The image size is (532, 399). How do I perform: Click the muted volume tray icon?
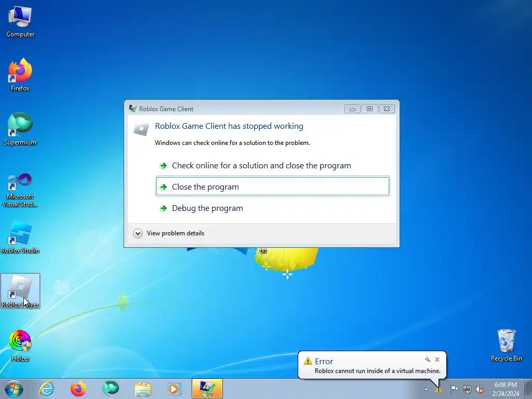pos(480,389)
